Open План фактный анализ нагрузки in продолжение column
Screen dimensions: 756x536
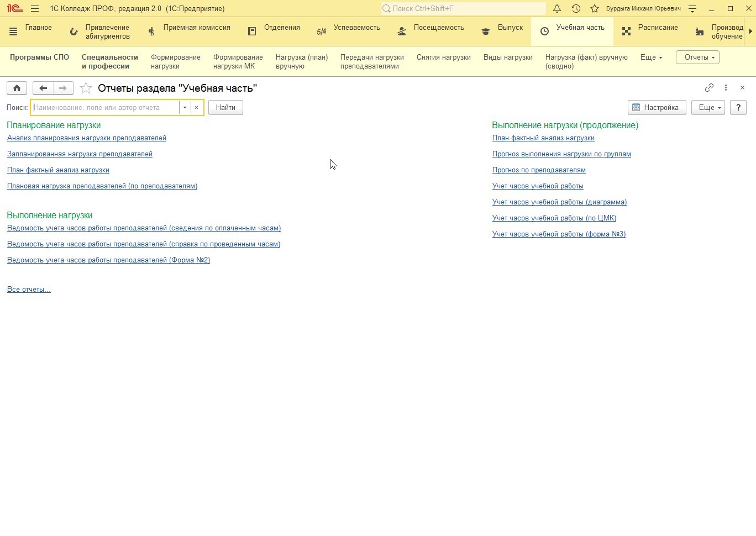point(543,138)
